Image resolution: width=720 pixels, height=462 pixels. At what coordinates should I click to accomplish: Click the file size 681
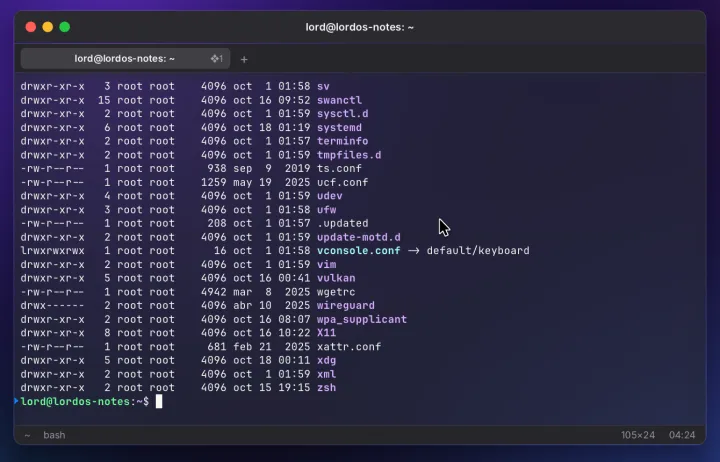217,347
